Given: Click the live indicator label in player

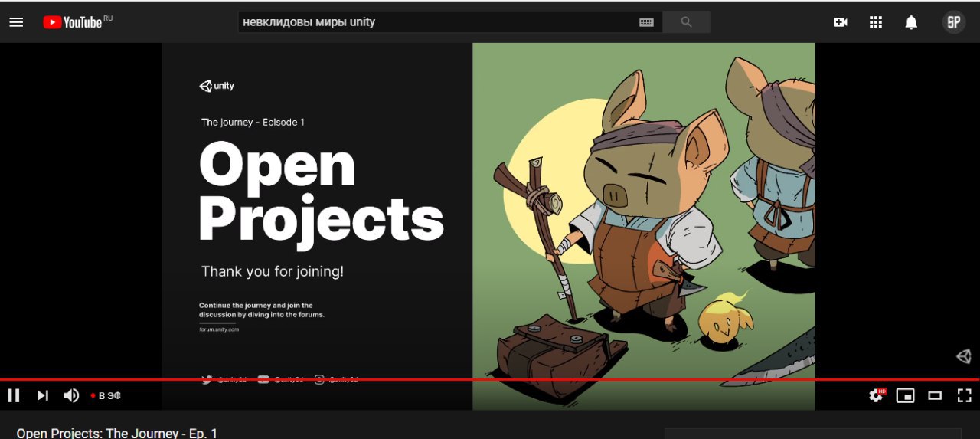Looking at the screenshot, I should click(x=106, y=396).
